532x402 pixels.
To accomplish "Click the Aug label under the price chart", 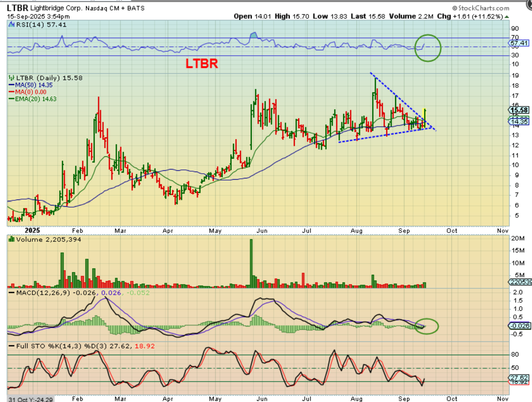I will pyautogui.click(x=357, y=231).
